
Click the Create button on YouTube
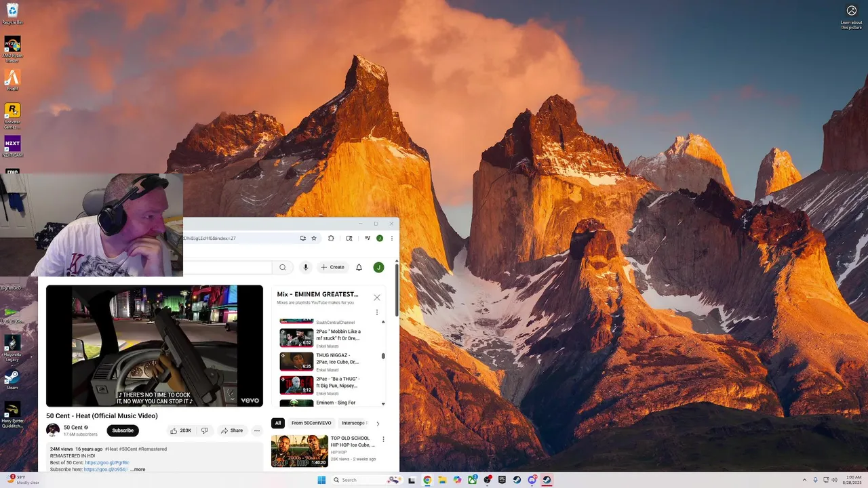pyautogui.click(x=333, y=267)
